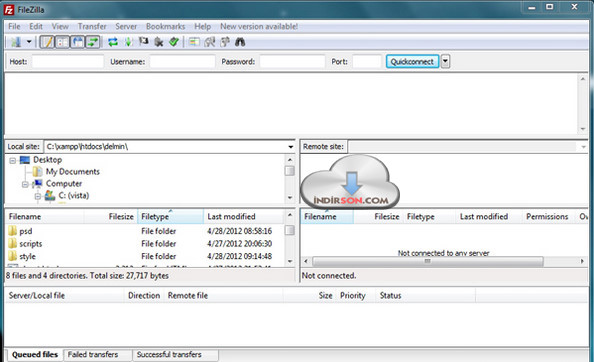Image resolution: width=594 pixels, height=362 pixels.
Task: Select Desktop in the local tree
Action: coord(47,160)
